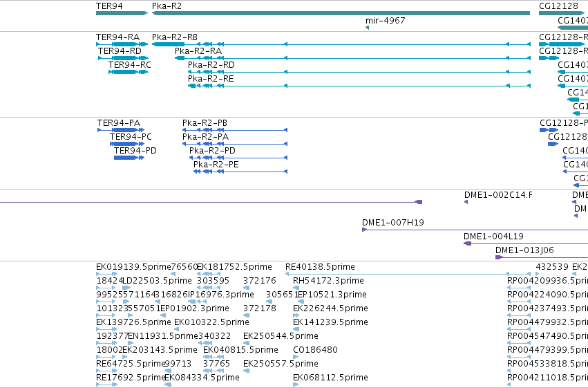Select the Pka-R2 gene span

tap(341, 14)
